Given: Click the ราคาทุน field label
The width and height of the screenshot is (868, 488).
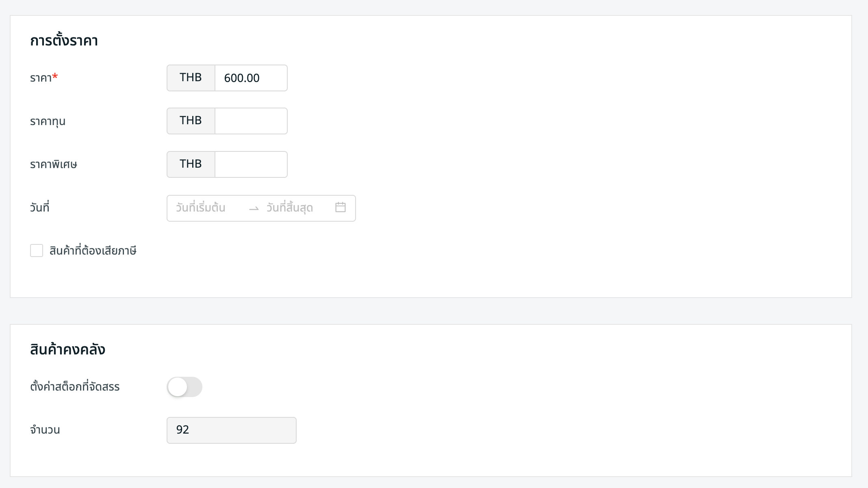Looking at the screenshot, I should (x=48, y=121).
